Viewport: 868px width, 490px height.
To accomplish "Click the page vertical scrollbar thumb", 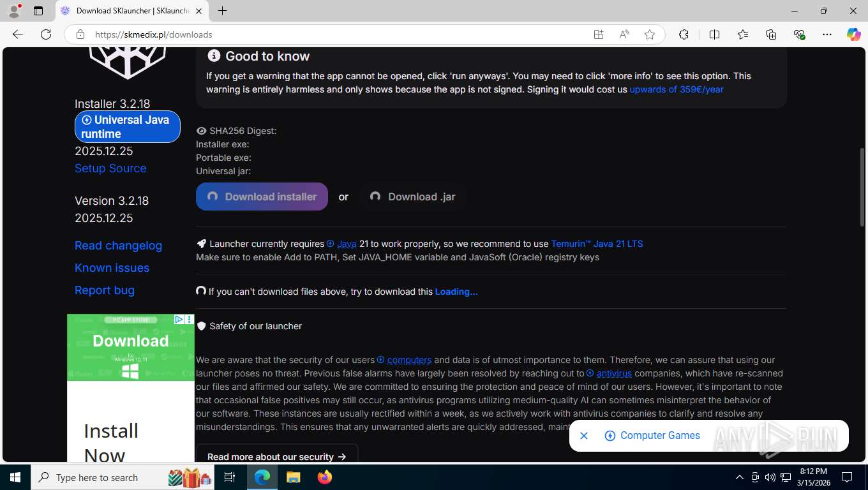I will pyautogui.click(x=862, y=188).
